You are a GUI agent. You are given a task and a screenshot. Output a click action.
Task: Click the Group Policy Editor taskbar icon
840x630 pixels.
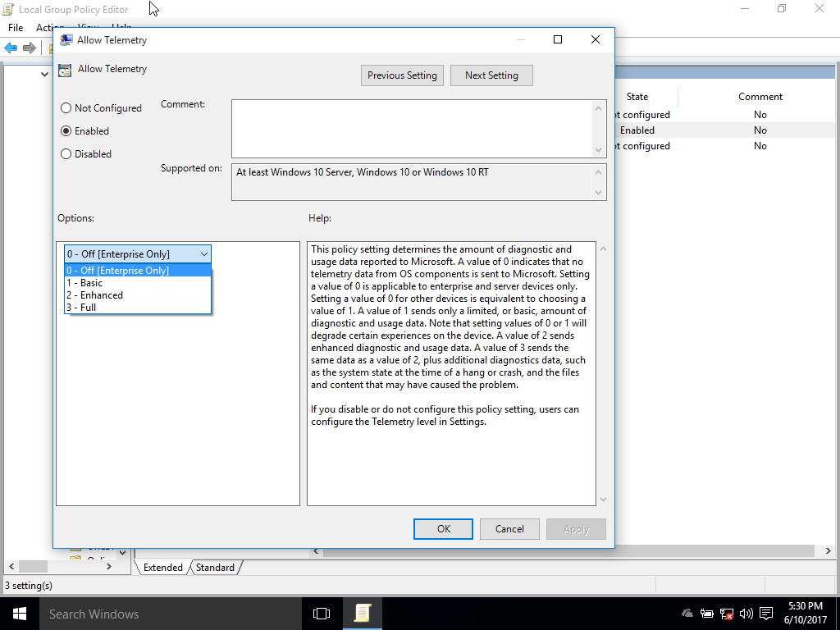pos(362,614)
